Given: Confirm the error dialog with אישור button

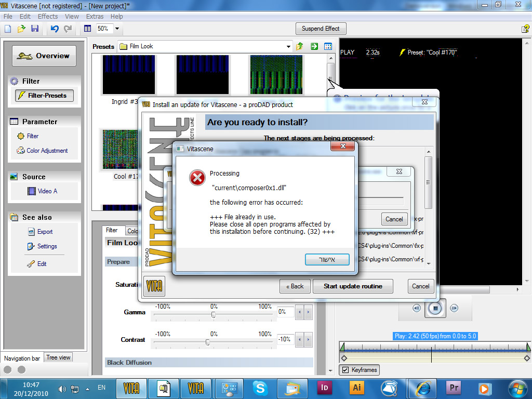Looking at the screenshot, I should pyautogui.click(x=327, y=260).
